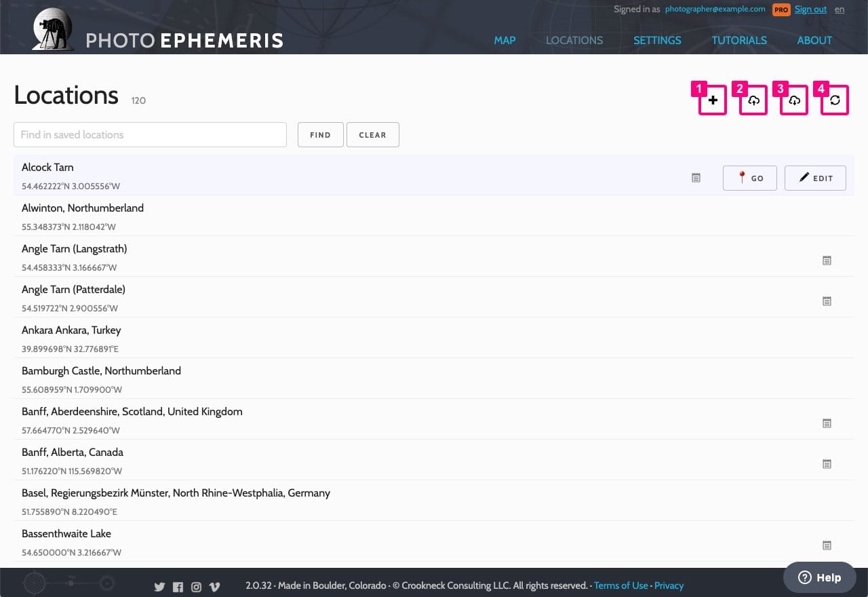Click the Sign out link
This screenshot has height=597, width=868.
(x=810, y=9)
